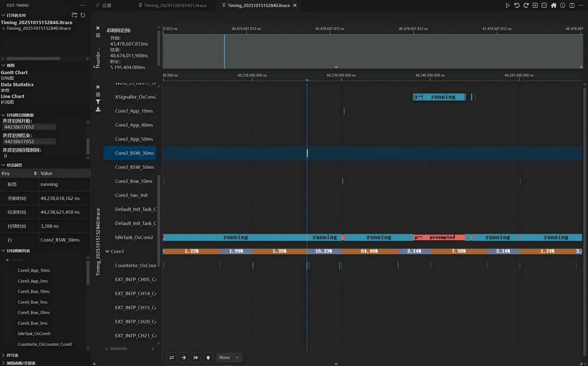Click the refresh icon beside open-file icon

coord(83,15)
